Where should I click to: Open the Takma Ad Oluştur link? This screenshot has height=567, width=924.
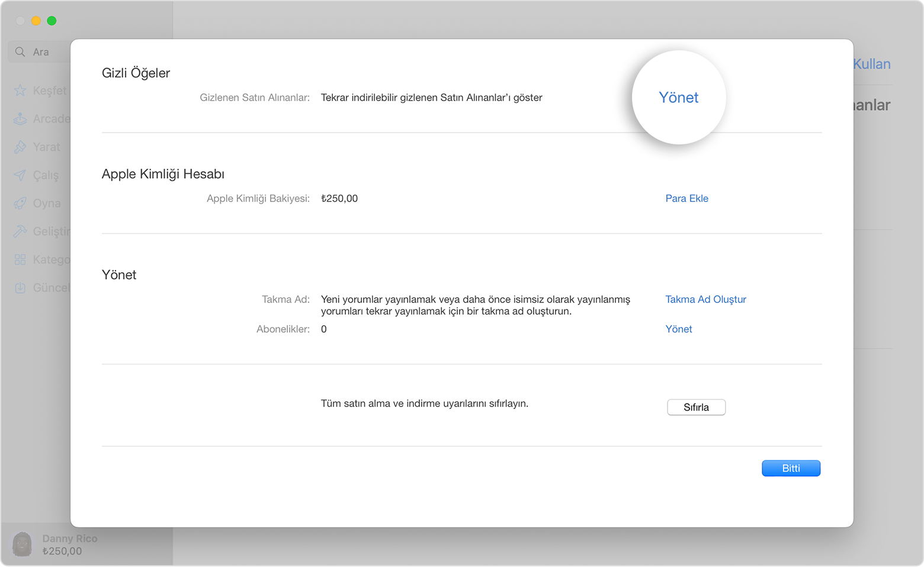[x=705, y=299]
